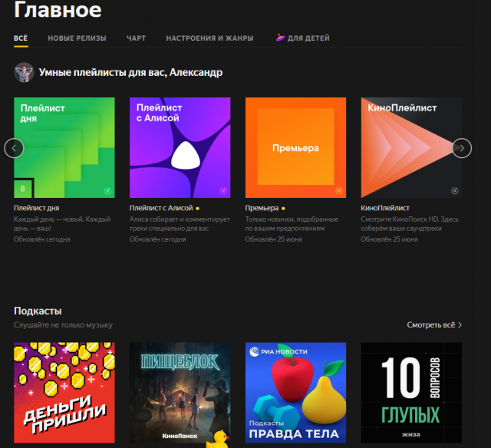Select the ВСЁ tab

(x=21, y=38)
